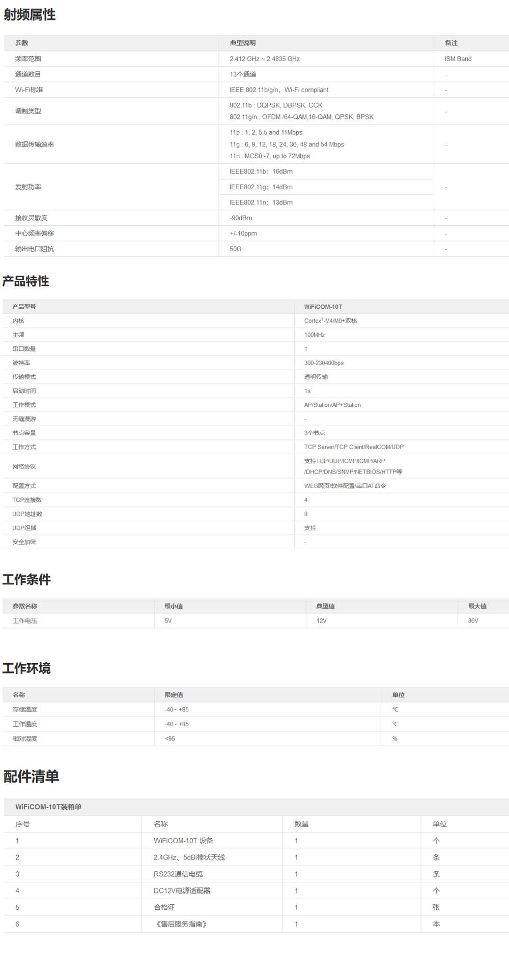This screenshot has width=509, height=980.
Task: Click the 5V minimum voltage value
Action: click(x=168, y=621)
